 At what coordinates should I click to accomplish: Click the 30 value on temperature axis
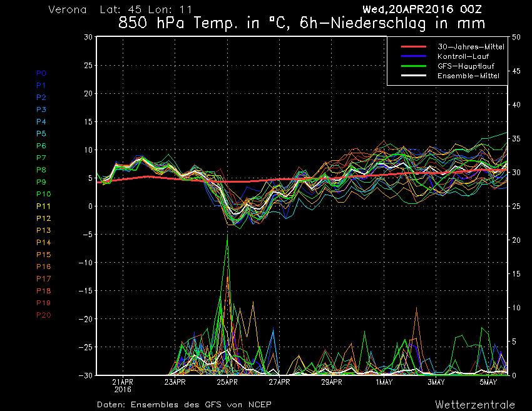click(x=88, y=37)
